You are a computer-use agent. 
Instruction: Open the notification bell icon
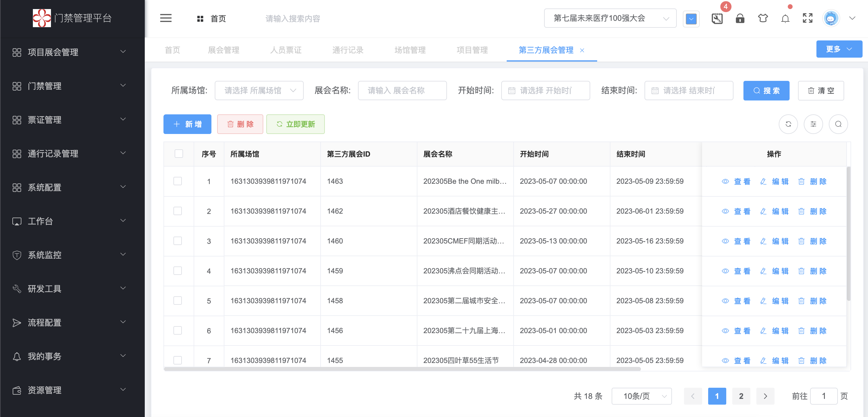(785, 18)
